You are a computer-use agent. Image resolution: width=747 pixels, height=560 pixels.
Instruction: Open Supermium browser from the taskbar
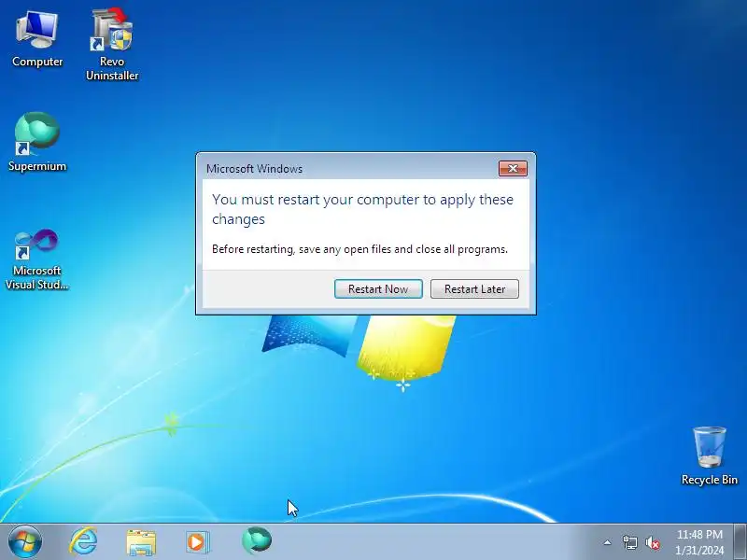click(257, 541)
